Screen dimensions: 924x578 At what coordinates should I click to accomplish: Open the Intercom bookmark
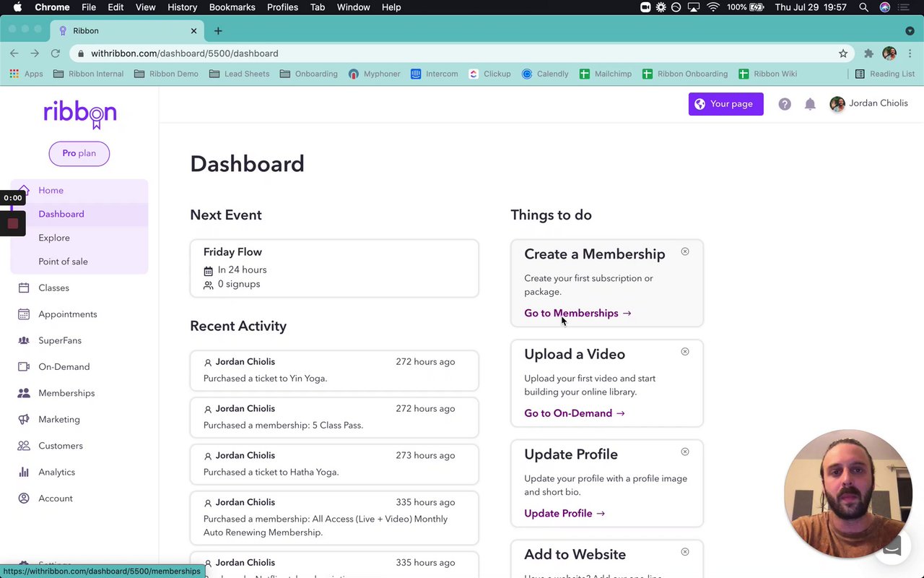click(434, 74)
